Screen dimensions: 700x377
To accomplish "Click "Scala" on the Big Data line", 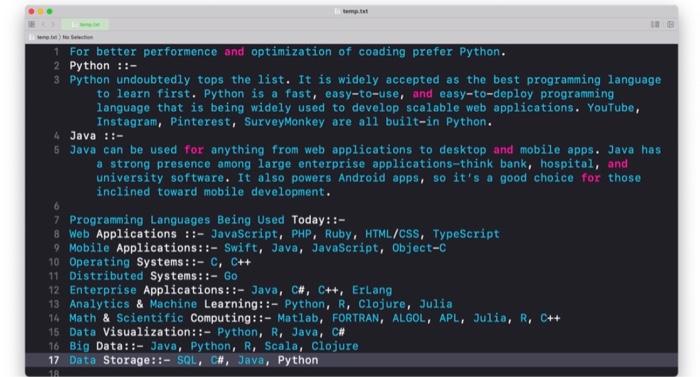I will click(x=281, y=346).
